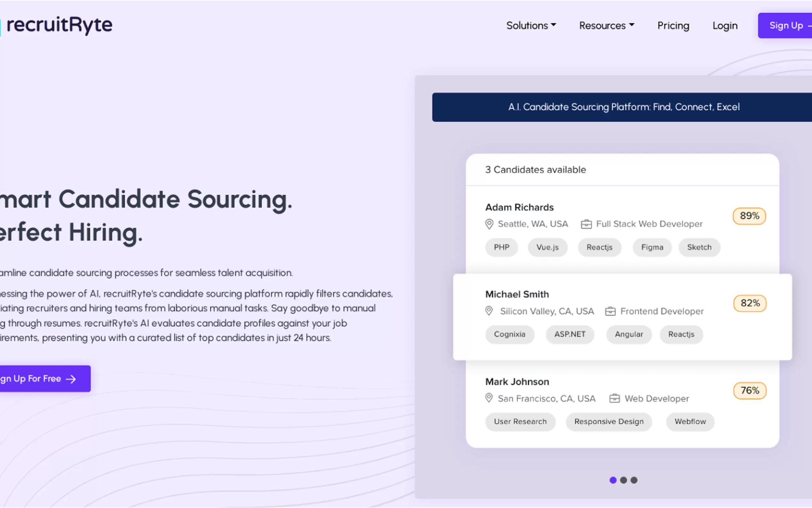Viewport: 812px width, 508px height.
Task: Open the Pricing page
Action: tap(673, 26)
